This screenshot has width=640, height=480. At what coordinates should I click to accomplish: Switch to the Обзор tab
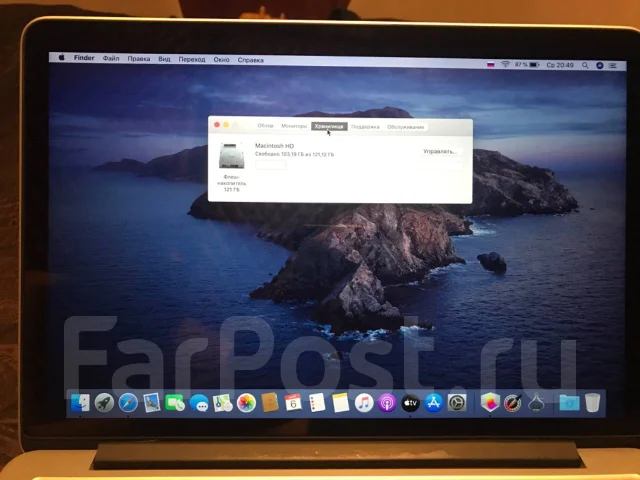click(265, 126)
